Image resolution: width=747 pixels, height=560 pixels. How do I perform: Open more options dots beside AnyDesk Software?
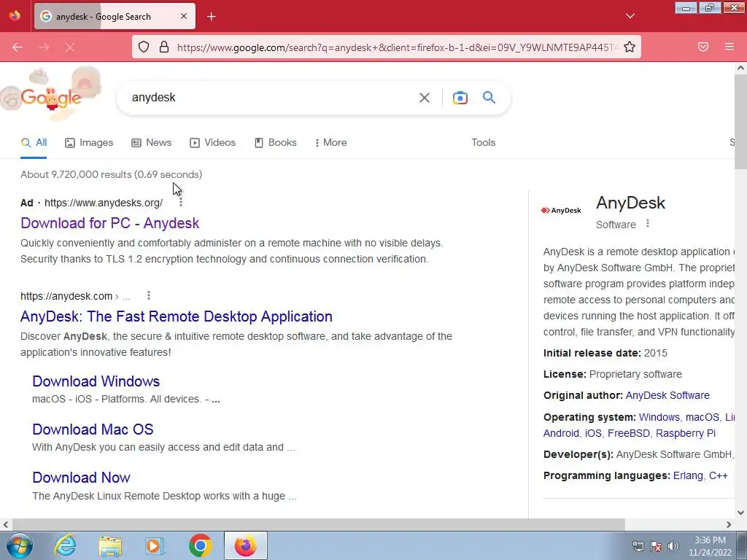pyautogui.click(x=648, y=223)
